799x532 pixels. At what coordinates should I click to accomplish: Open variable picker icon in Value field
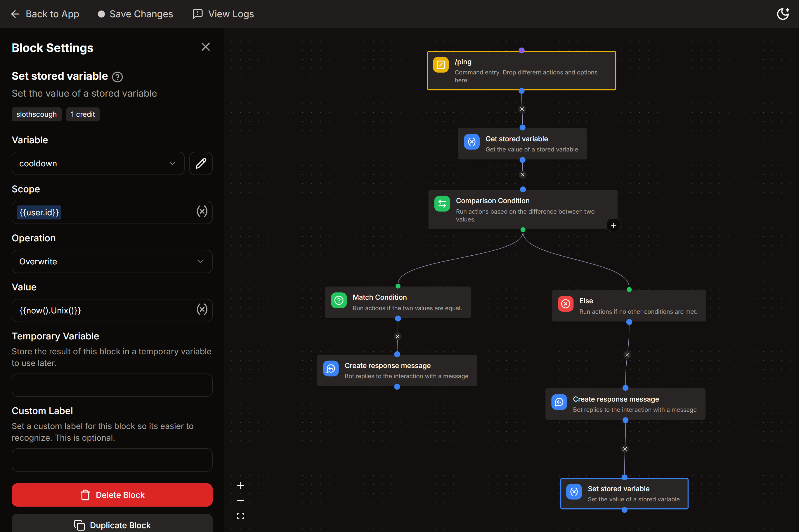click(202, 310)
